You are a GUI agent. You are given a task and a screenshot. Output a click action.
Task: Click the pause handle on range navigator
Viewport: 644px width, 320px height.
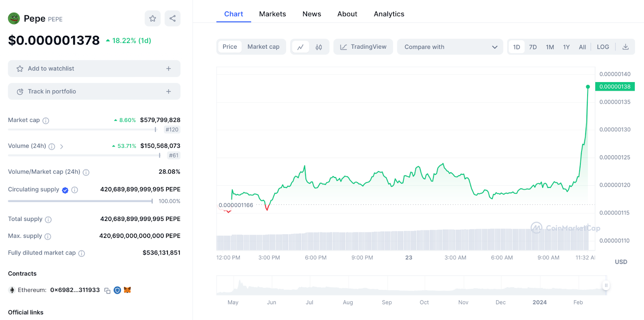pyautogui.click(x=606, y=285)
